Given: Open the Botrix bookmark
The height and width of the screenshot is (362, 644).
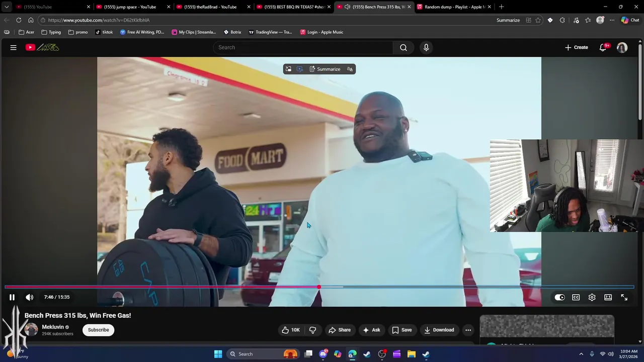Looking at the screenshot, I should pos(232,32).
